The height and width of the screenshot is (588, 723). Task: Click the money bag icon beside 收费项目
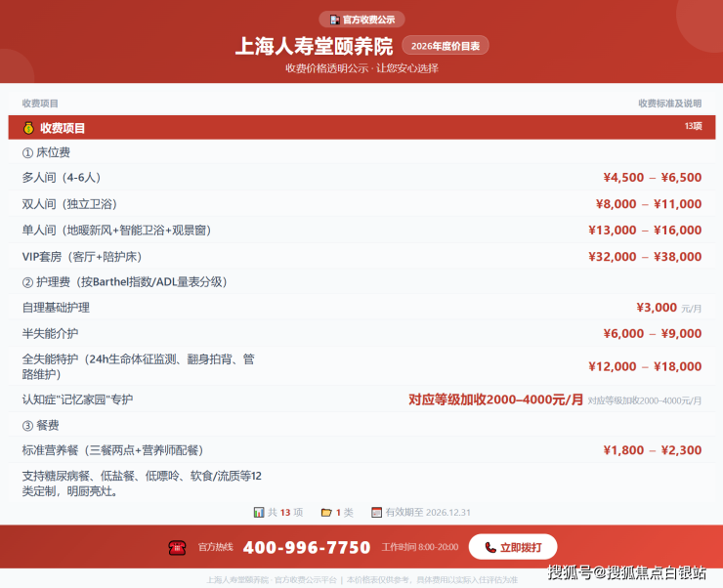28,128
